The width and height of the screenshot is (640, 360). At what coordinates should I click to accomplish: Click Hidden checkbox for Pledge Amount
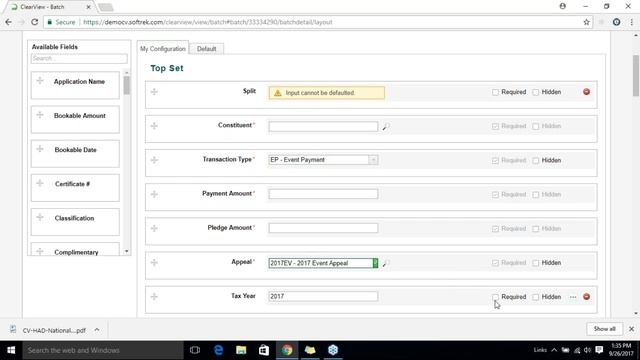[536, 229]
